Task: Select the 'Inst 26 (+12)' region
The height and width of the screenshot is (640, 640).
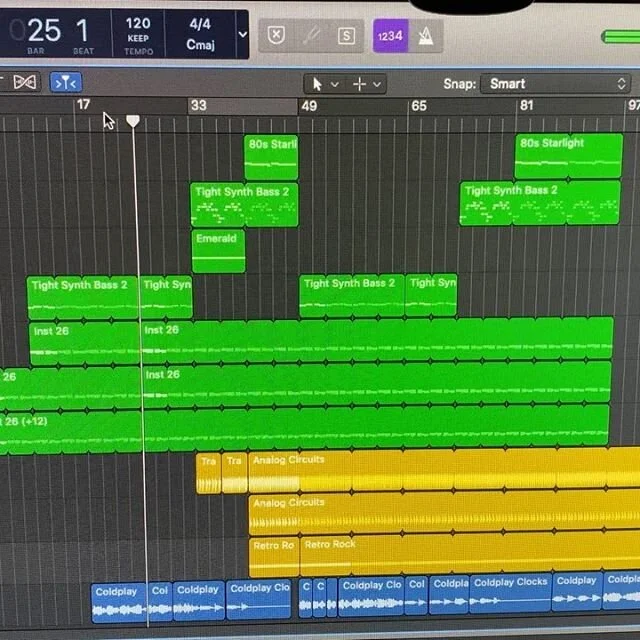Action: click(304, 432)
